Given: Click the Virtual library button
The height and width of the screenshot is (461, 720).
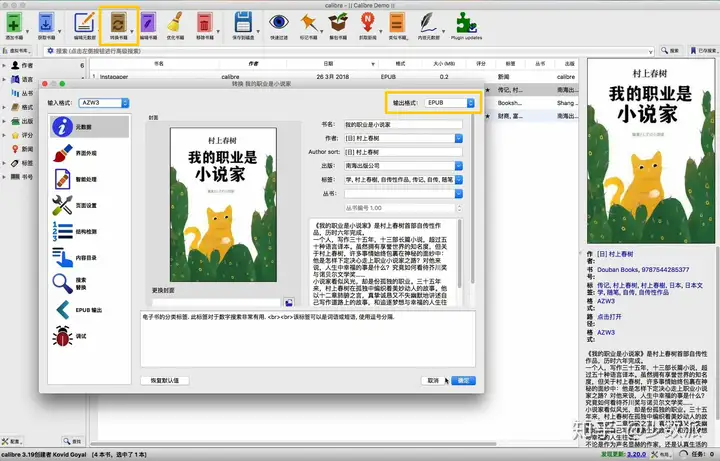Looking at the screenshot, I should pyautogui.click(x=18, y=51).
